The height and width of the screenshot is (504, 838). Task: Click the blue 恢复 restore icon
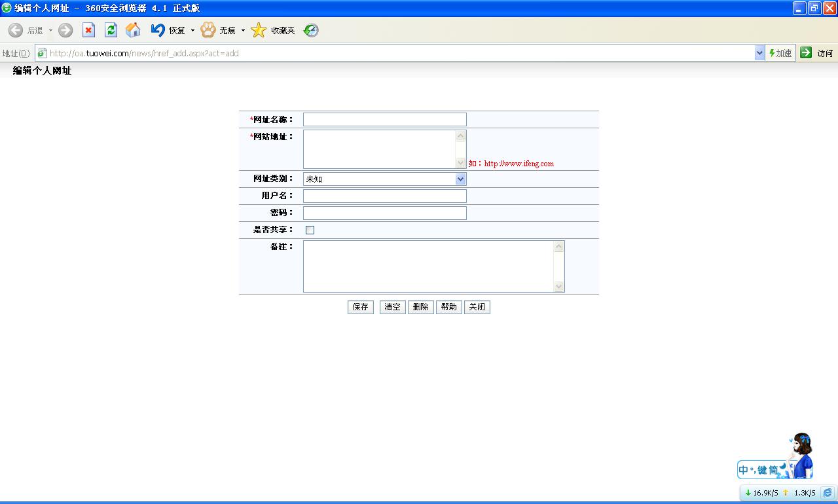(158, 30)
